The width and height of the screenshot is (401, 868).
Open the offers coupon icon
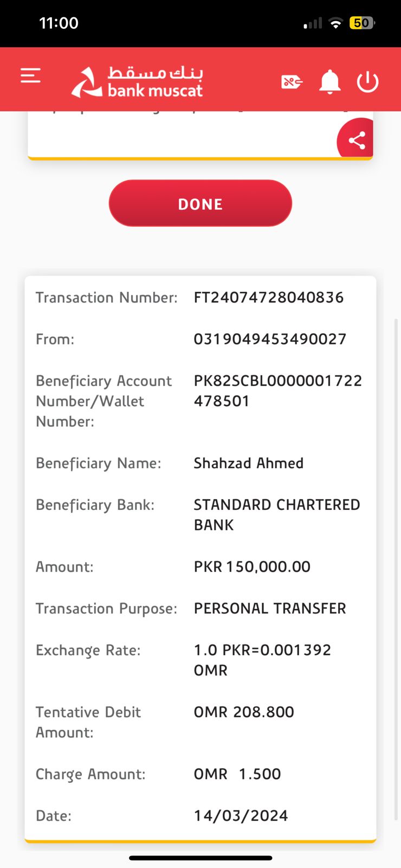coord(292,82)
